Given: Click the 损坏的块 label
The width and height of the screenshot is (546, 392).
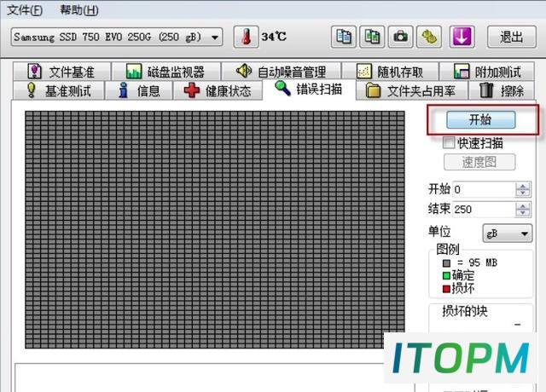Looking at the screenshot, I should 465,311.
